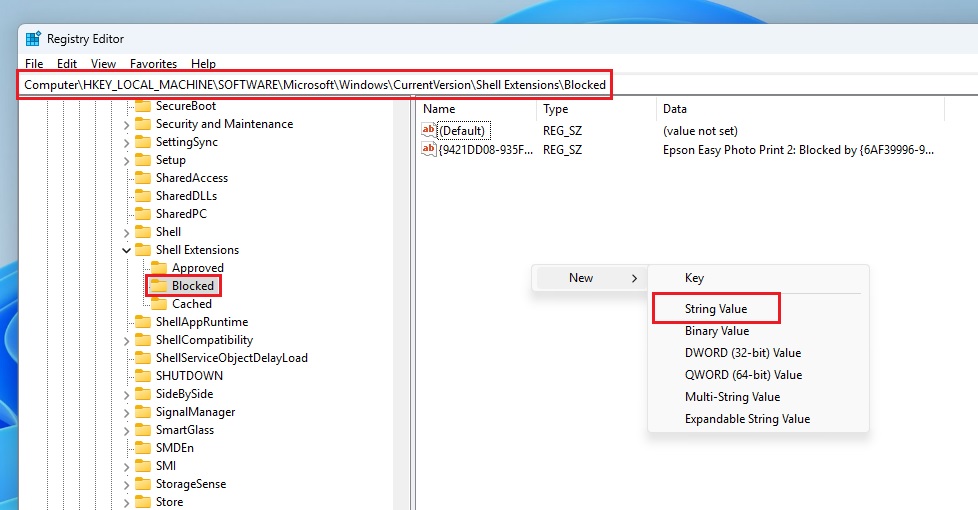Choose Binary Value from submenu
The height and width of the screenshot is (510, 978).
(x=717, y=331)
